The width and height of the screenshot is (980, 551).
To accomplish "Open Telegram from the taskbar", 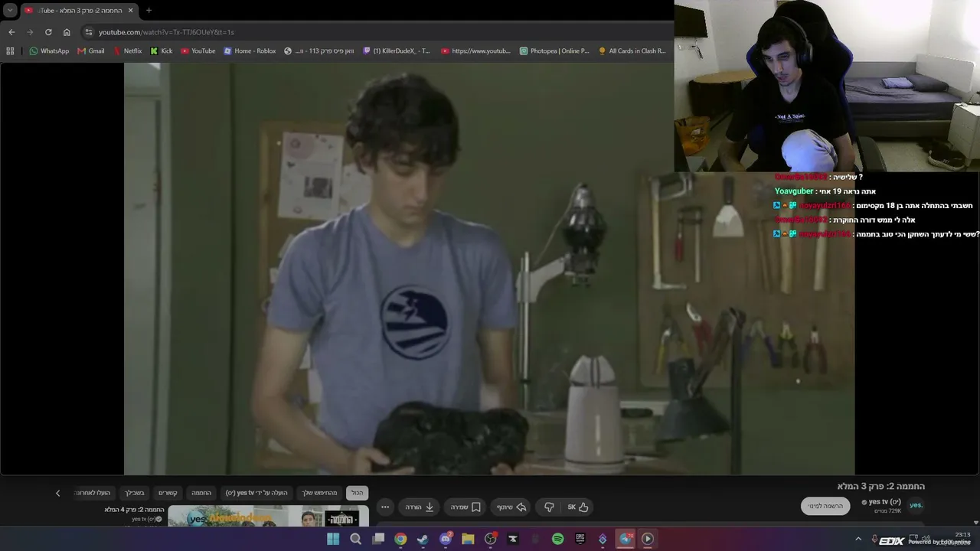I will (626, 539).
